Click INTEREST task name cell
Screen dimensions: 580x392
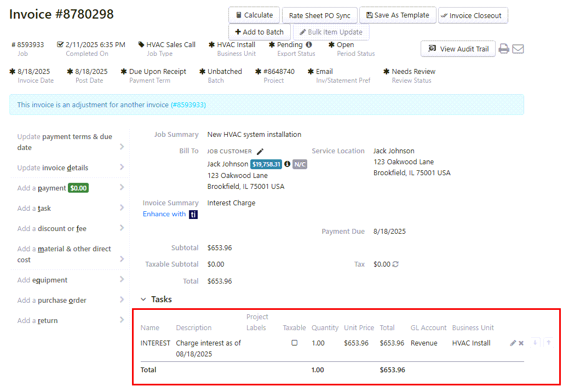[x=156, y=343]
